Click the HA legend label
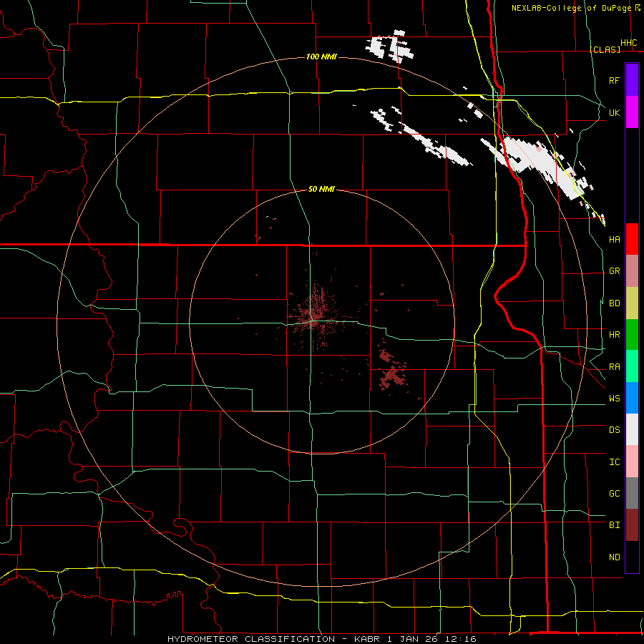The image size is (644, 644). point(615,240)
